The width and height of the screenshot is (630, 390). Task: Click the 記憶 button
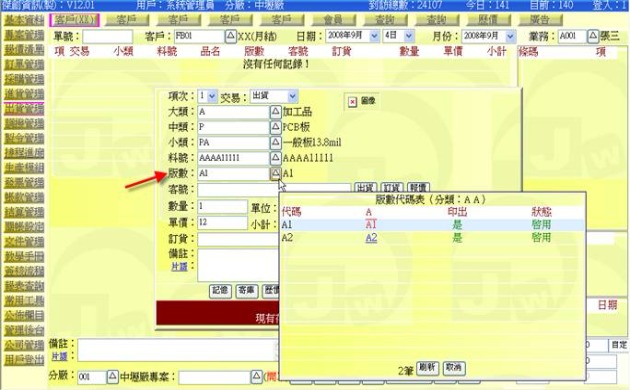(x=220, y=291)
